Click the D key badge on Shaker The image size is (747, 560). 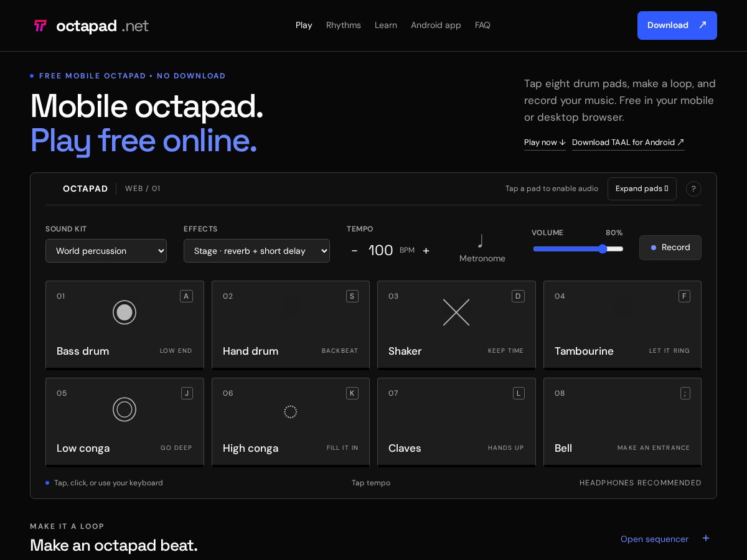click(518, 296)
